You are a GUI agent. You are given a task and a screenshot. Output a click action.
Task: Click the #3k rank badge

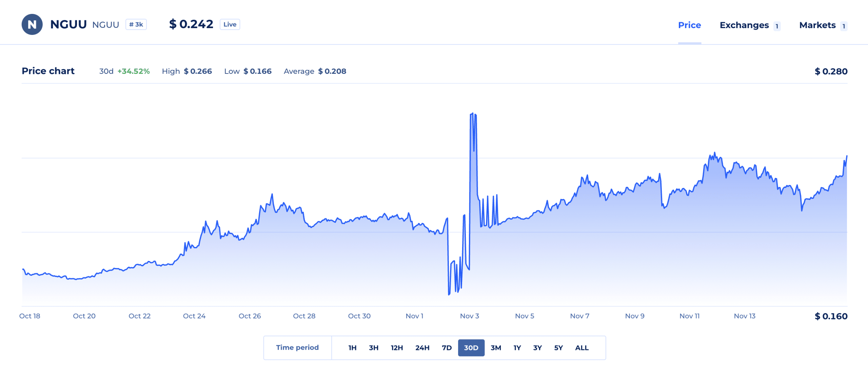(136, 24)
